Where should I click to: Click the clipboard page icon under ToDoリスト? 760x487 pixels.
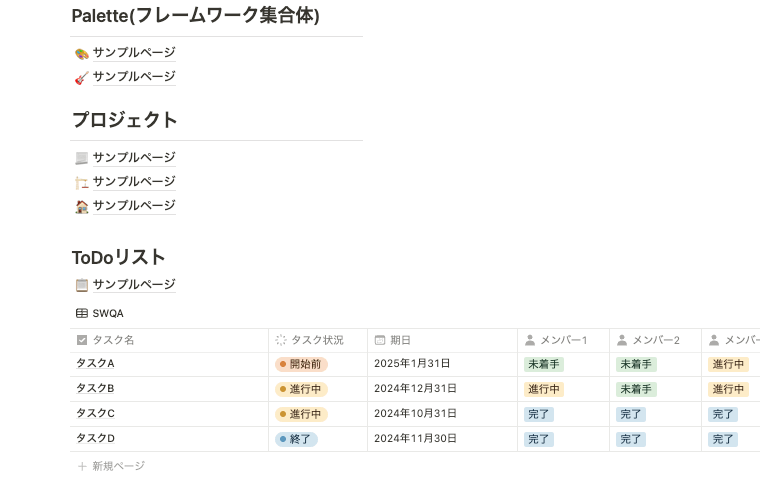coord(82,285)
